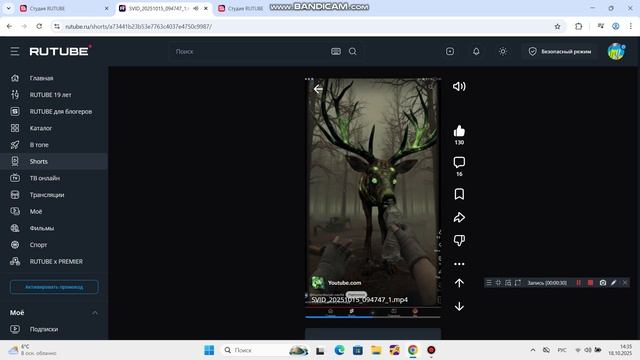The width and height of the screenshot is (640, 360).
Task: Open Windows Start menu
Action: click(x=209, y=350)
